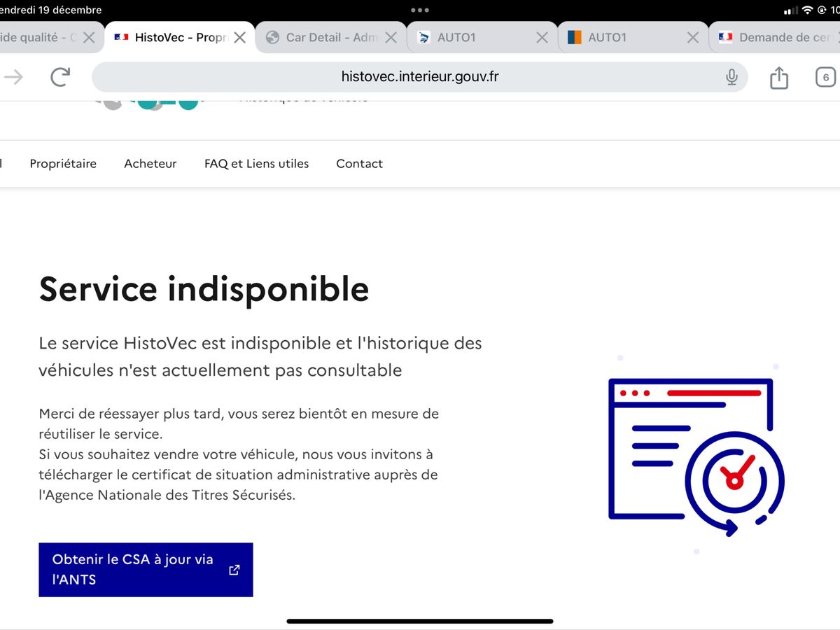Screen dimensions: 840x630
Task: Close the second AUTO1 tab with orange favicon
Action: click(x=692, y=38)
